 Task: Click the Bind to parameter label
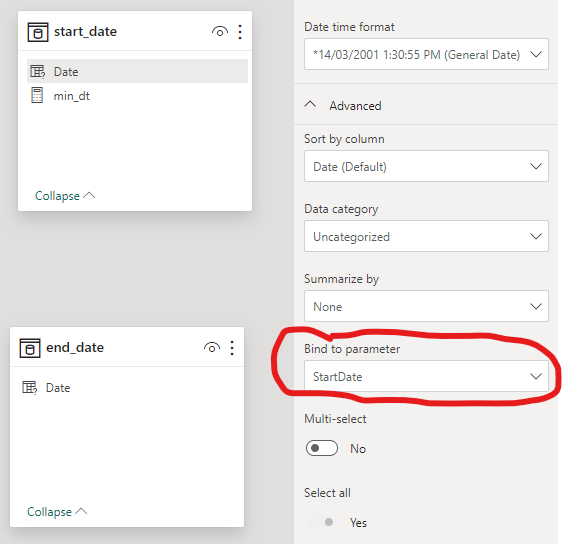click(x=352, y=349)
